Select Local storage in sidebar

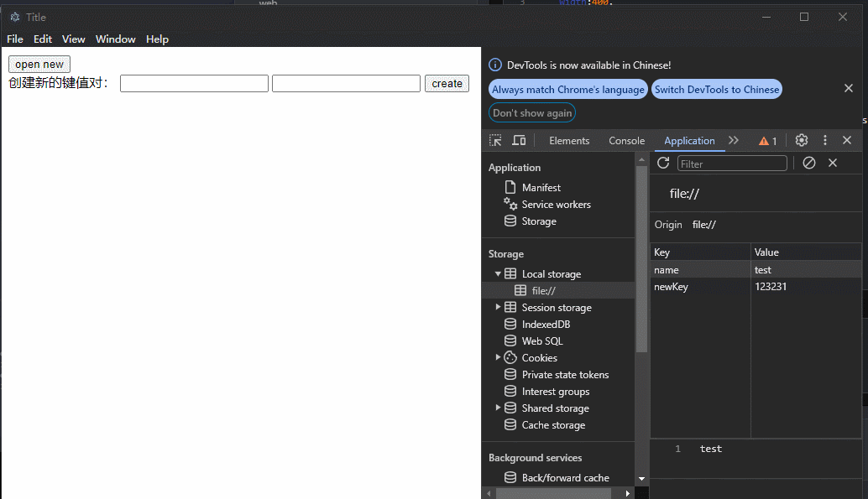pyautogui.click(x=551, y=274)
